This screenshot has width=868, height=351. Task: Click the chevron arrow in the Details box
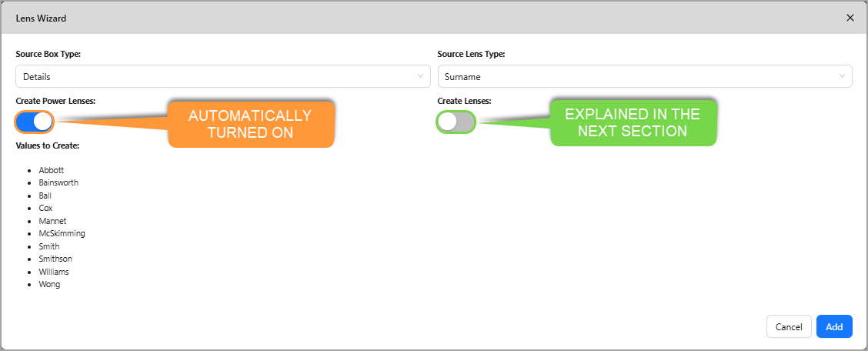pos(420,76)
